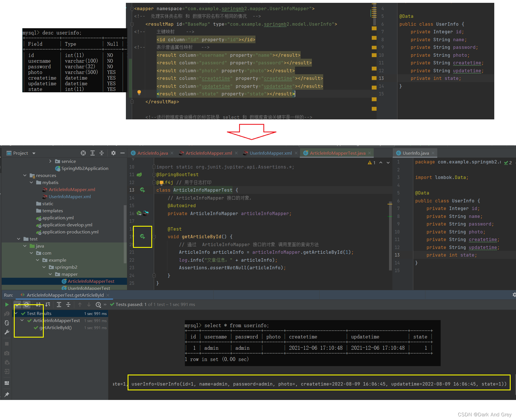Close the ArticleInfo.java tab

point(172,153)
